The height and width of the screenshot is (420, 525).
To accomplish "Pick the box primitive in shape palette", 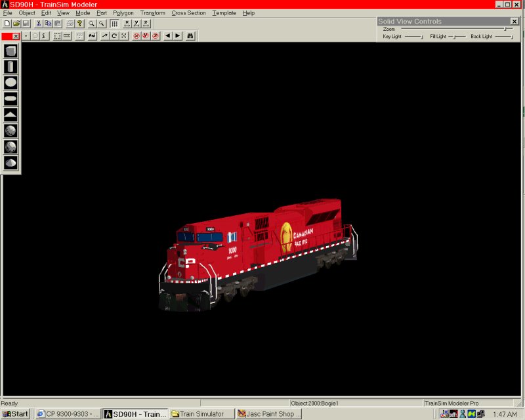I will tap(10, 51).
